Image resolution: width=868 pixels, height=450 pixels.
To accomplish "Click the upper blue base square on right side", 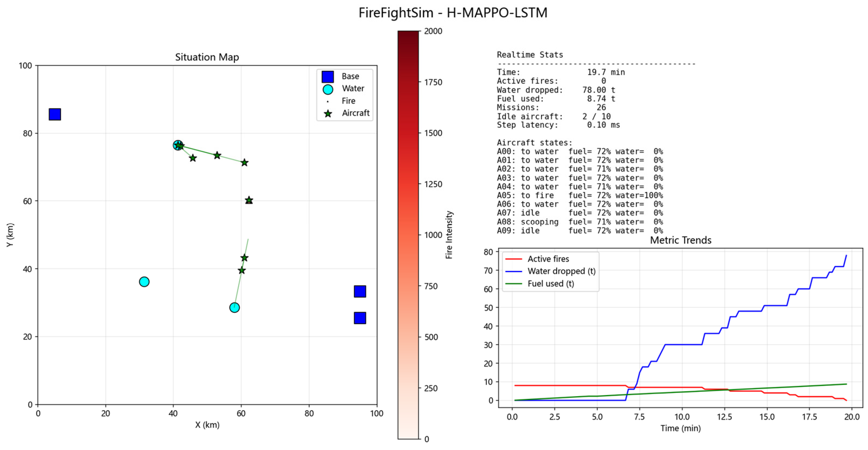I will 360,291.
